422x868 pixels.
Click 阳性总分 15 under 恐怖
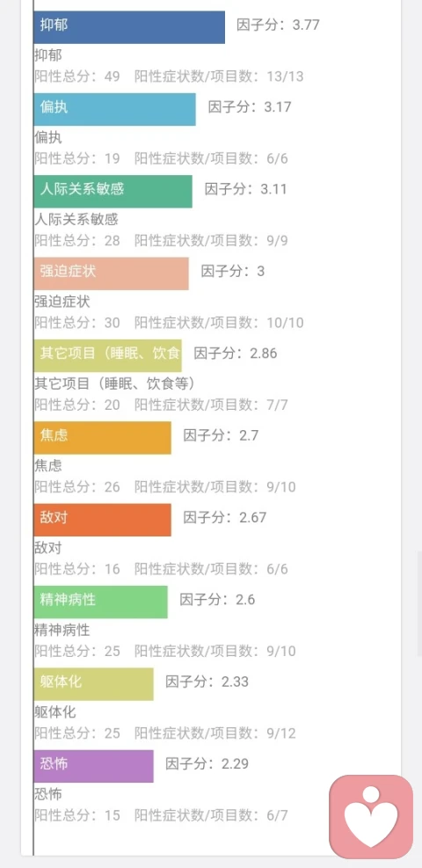click(x=76, y=815)
